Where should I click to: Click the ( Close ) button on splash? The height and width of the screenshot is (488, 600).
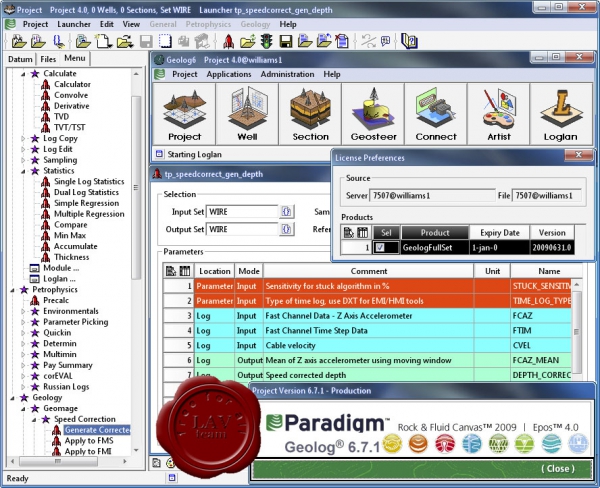coord(558,468)
